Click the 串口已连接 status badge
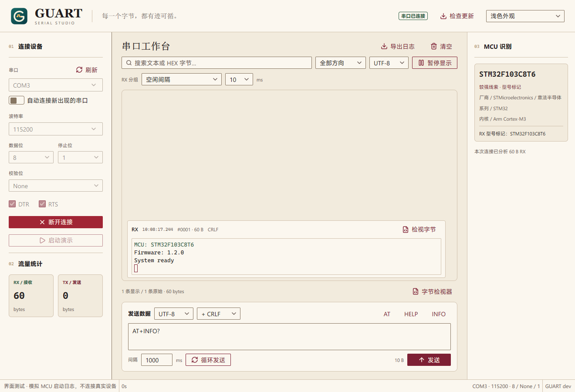This screenshot has width=575, height=392. click(x=413, y=16)
